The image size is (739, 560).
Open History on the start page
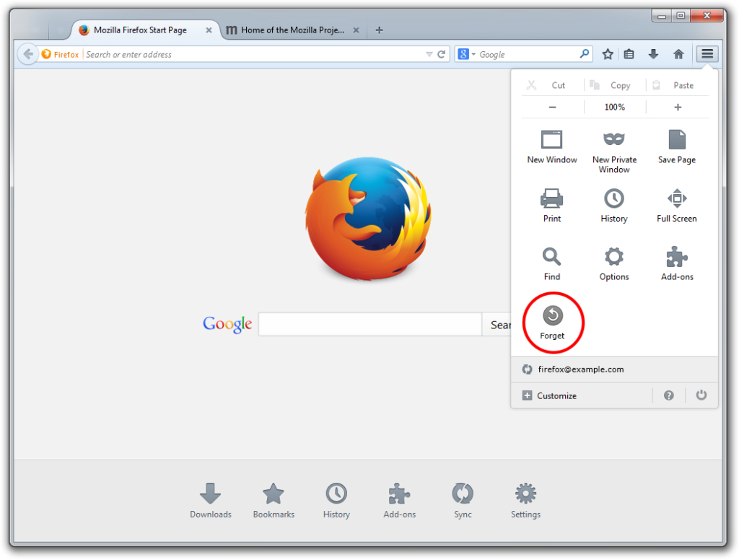point(336,501)
